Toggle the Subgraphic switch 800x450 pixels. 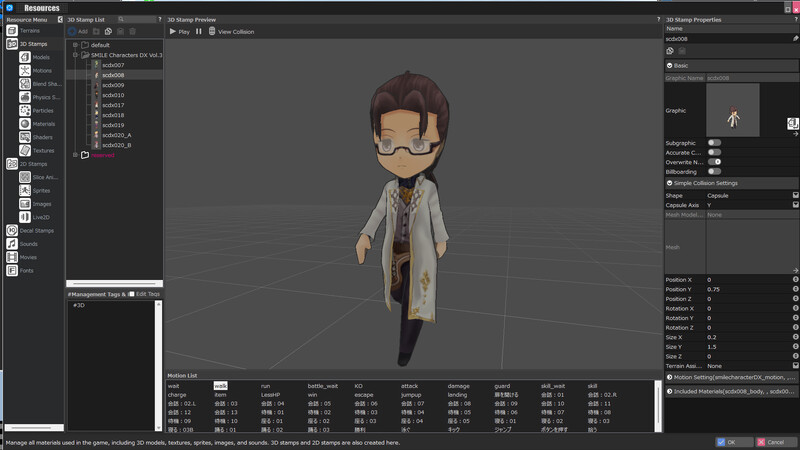pyautogui.click(x=714, y=143)
